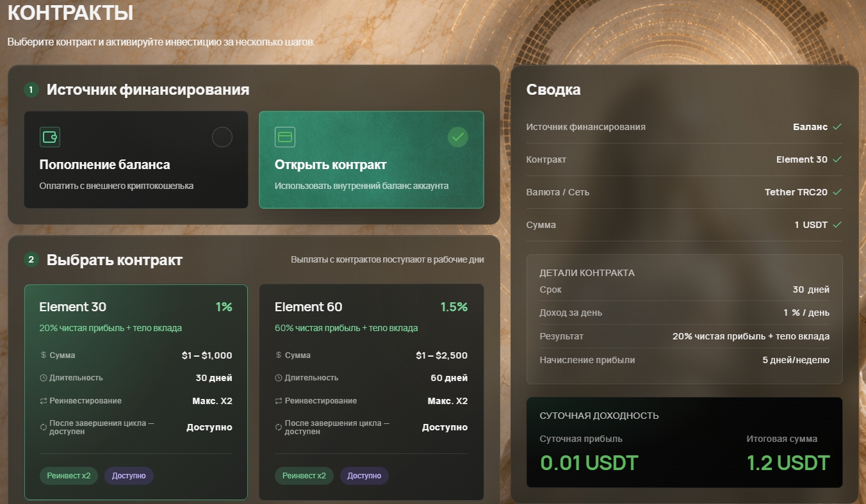Click the step 2 number badge

[31, 260]
